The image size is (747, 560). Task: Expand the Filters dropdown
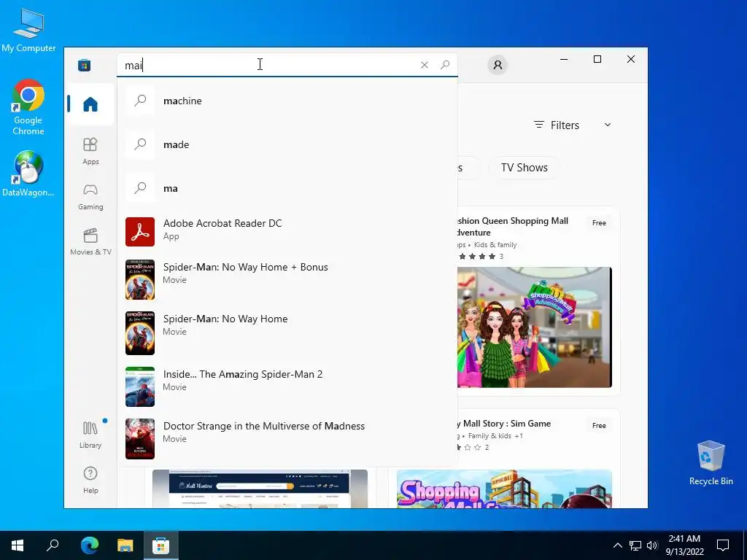(572, 125)
